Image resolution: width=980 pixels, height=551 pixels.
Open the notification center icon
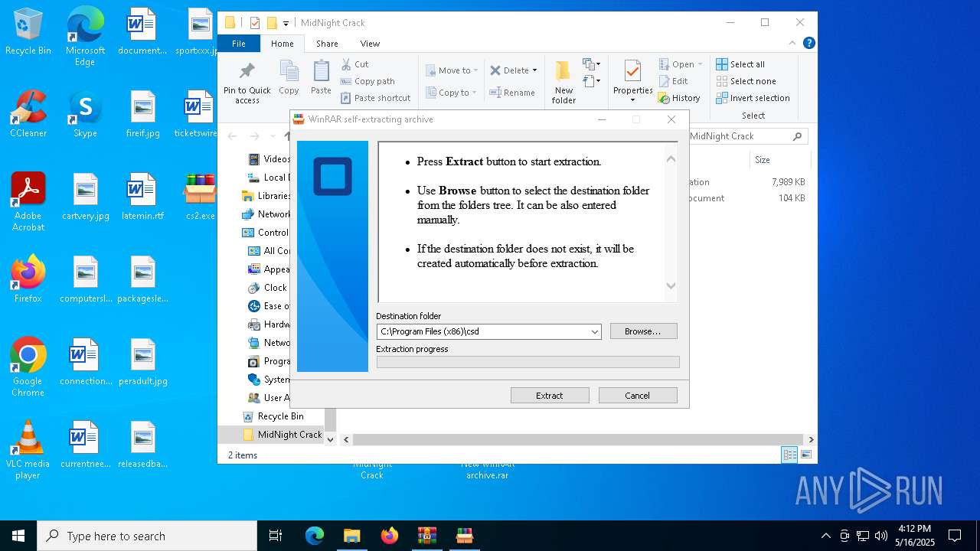coord(955,536)
